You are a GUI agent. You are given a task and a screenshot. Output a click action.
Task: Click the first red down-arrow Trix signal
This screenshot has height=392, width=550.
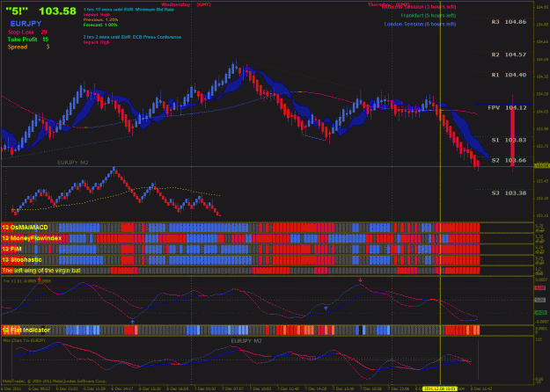[x=40, y=279]
